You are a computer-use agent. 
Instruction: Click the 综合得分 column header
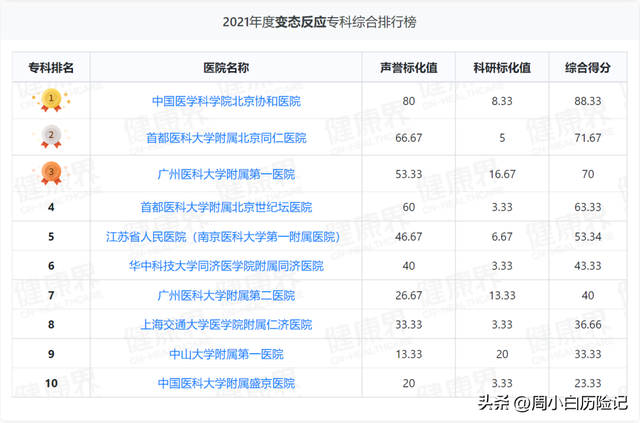[x=588, y=67]
